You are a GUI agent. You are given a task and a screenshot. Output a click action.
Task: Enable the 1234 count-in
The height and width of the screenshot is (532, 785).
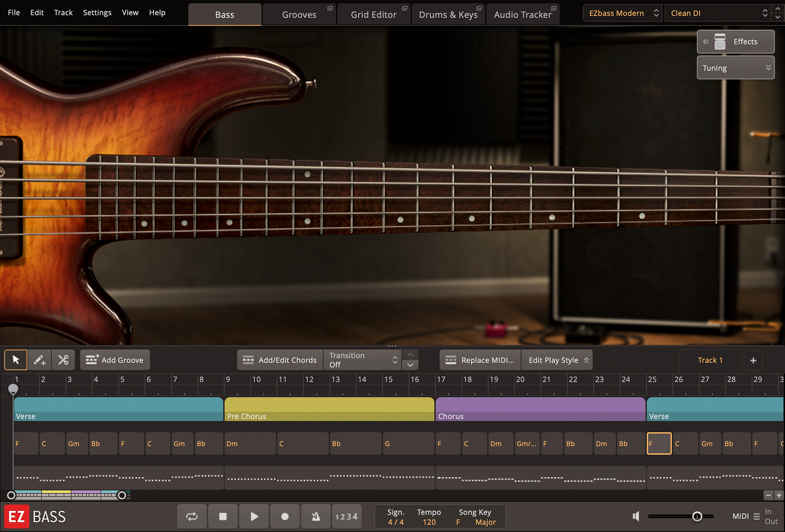pyautogui.click(x=347, y=516)
